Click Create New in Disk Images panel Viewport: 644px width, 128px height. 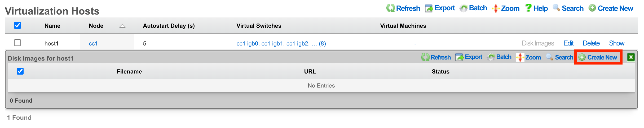coord(598,57)
